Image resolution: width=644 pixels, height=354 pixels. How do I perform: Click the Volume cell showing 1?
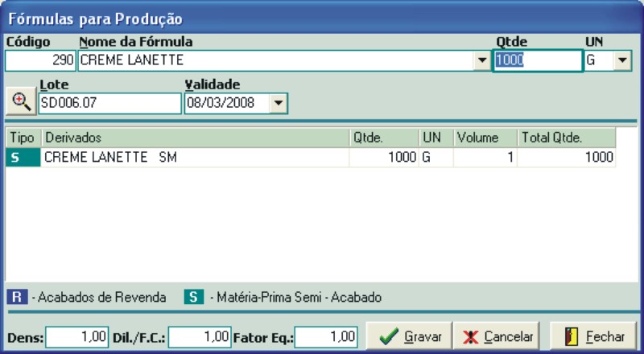485,157
